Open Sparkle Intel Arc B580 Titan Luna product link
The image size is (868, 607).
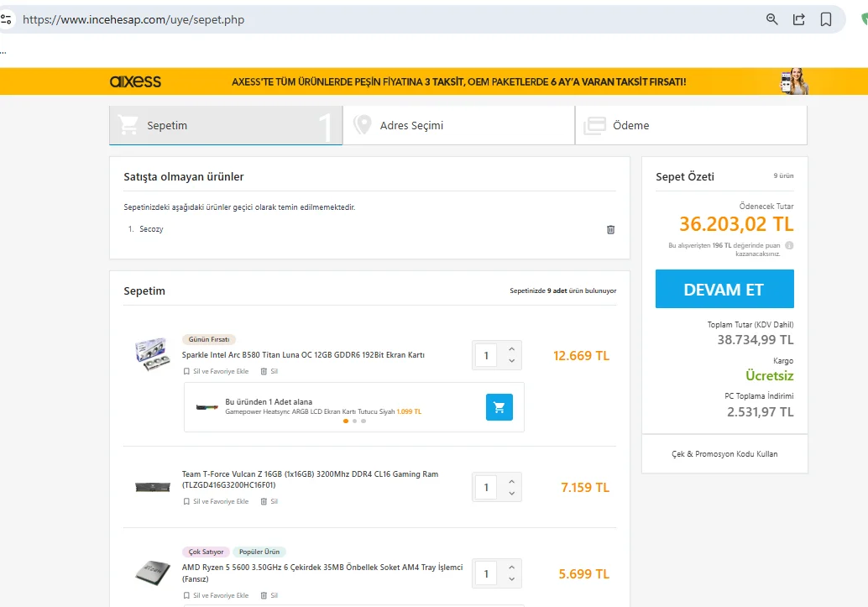tap(303, 355)
